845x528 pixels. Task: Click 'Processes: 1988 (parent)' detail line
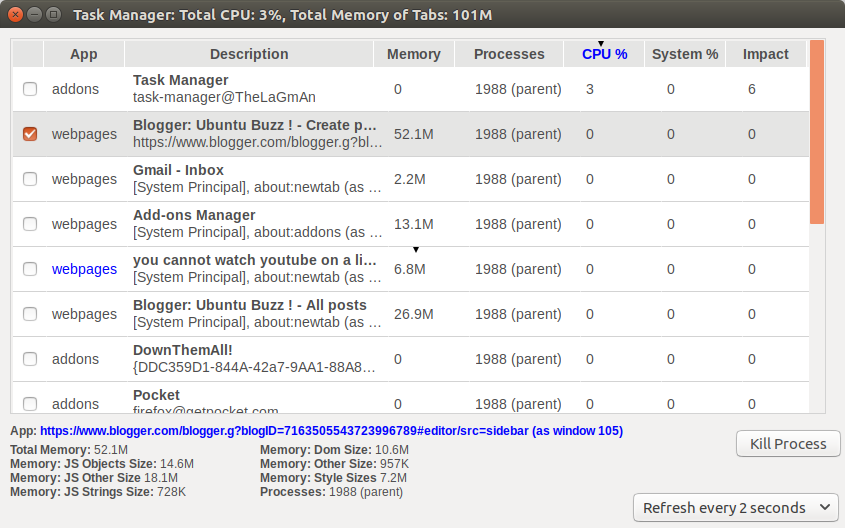pyautogui.click(x=331, y=492)
